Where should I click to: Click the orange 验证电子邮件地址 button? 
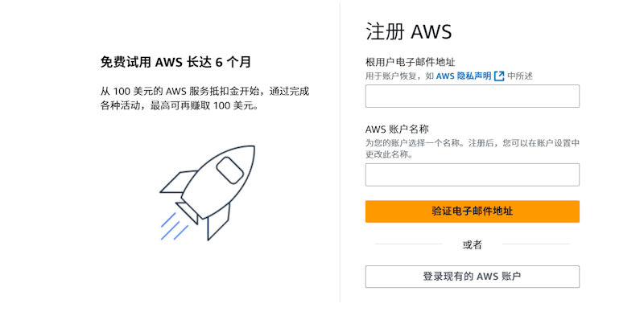click(x=473, y=211)
